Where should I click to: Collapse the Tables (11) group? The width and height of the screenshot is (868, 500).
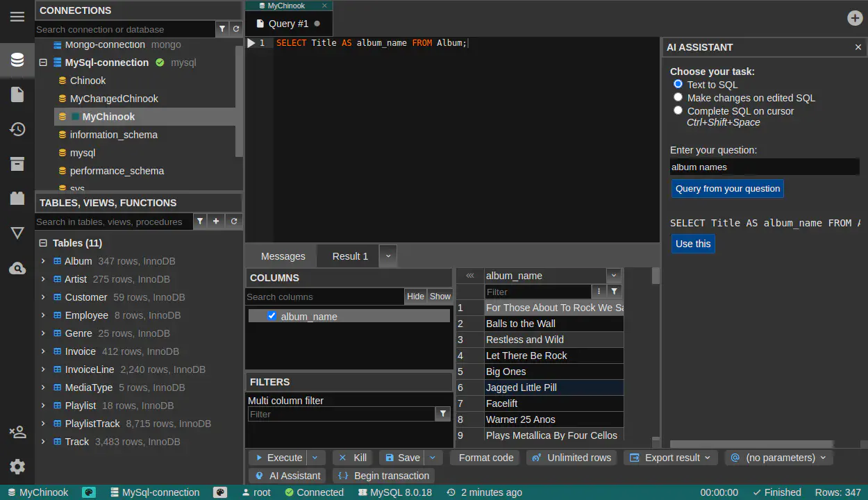click(43, 243)
